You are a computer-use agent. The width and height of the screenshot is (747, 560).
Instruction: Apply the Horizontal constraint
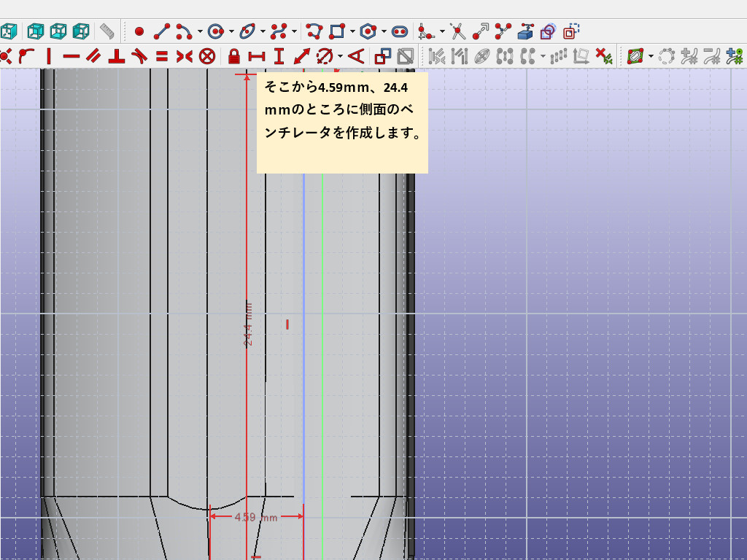click(71, 55)
